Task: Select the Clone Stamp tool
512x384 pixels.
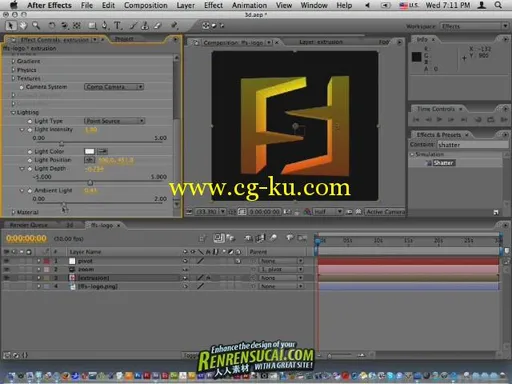Action: [x=145, y=26]
